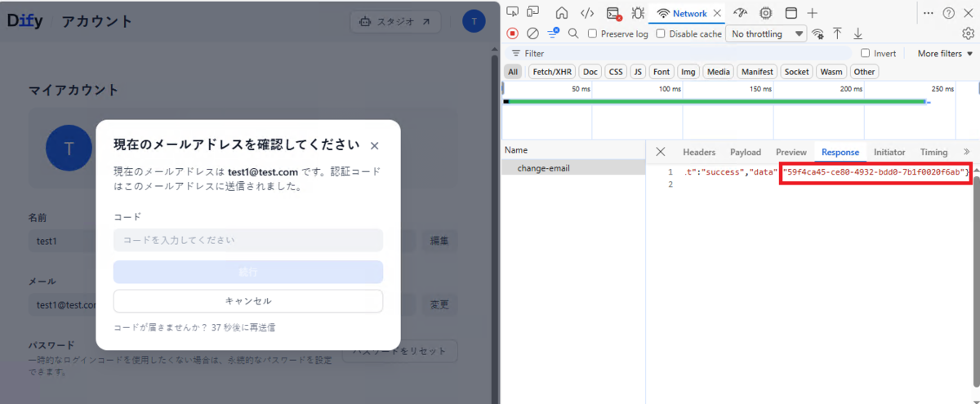The image size is (980, 404).
Task: Close the email confirmation dialog
Action: [x=374, y=146]
